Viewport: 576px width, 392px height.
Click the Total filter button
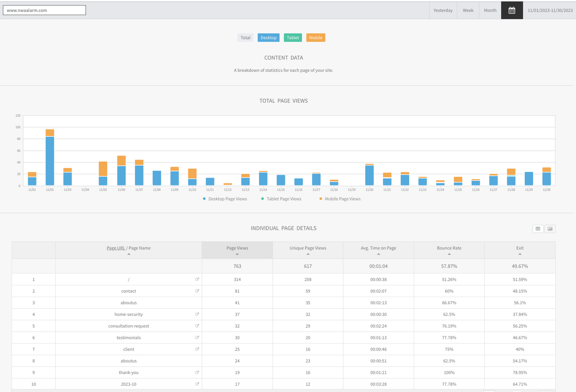(x=245, y=38)
